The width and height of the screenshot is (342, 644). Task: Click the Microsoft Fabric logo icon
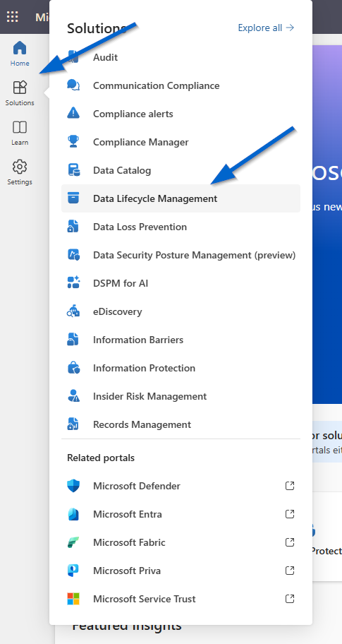click(x=73, y=542)
